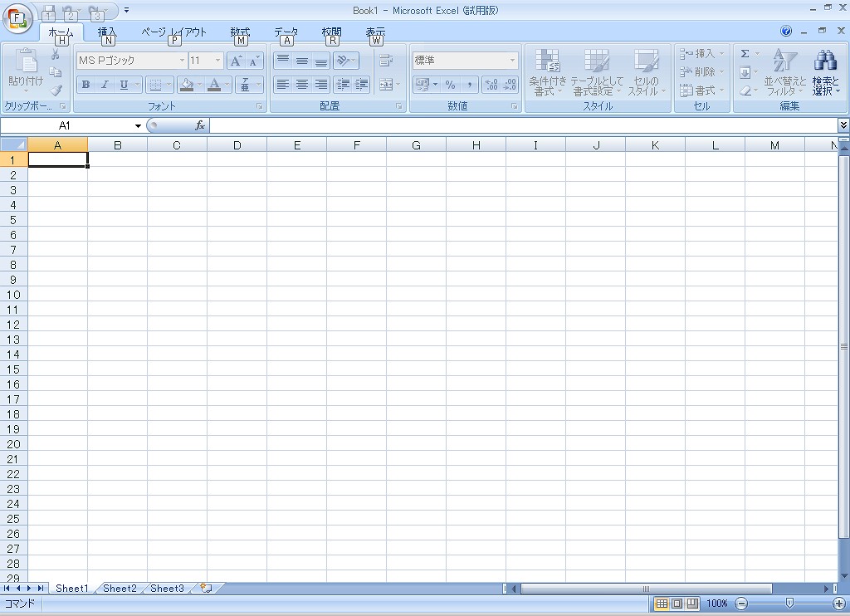Apply comma style
The height and width of the screenshot is (616, 850).
470,85
